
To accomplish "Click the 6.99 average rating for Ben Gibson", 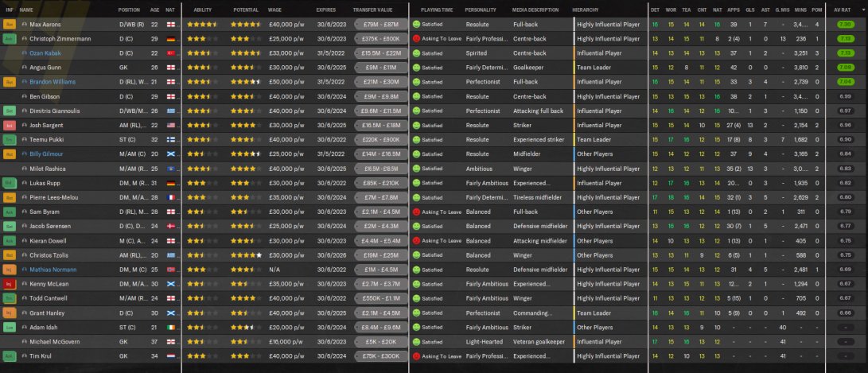I will pyautogui.click(x=845, y=96).
